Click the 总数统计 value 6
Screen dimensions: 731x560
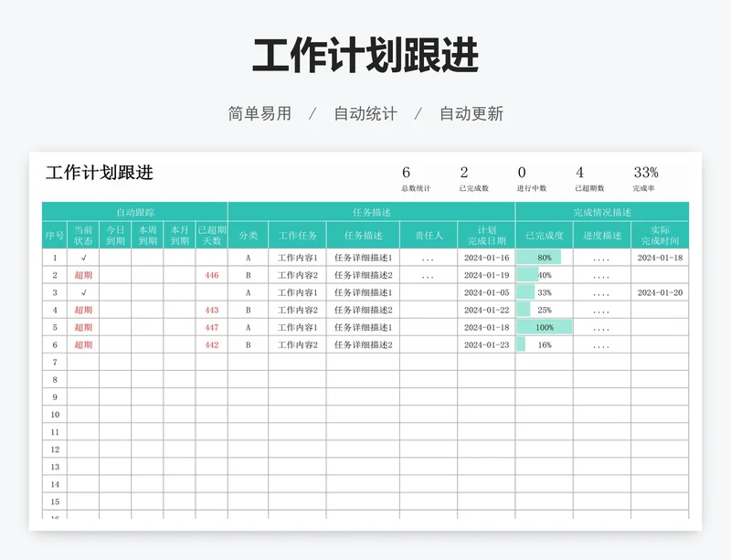tap(406, 173)
